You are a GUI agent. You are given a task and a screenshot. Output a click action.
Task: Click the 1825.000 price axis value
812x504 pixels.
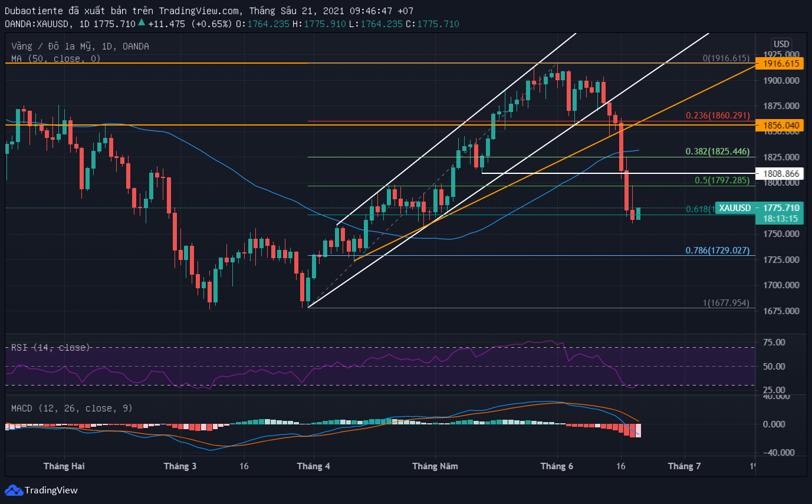coord(781,157)
